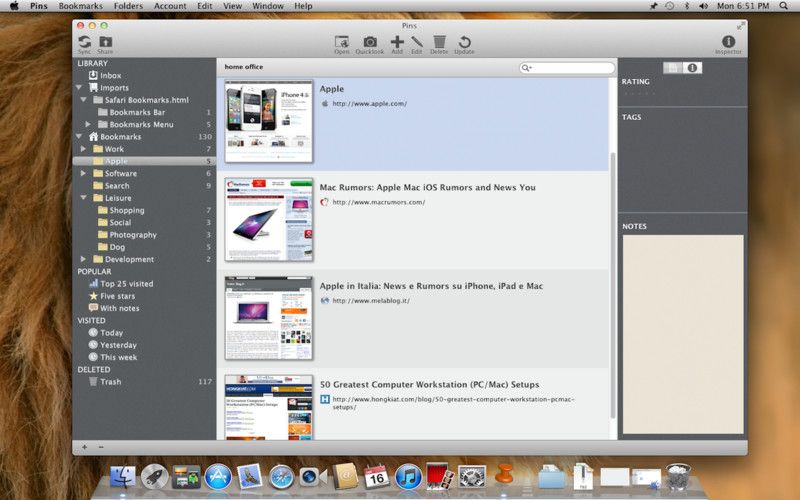Toggle the Inspector panel icon

(x=728, y=42)
